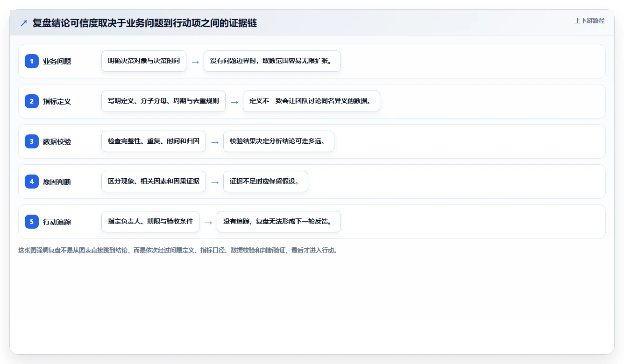Viewport: 624px width, 364px height.
Task: Click the 指标定义 step label
Action: tap(57, 101)
